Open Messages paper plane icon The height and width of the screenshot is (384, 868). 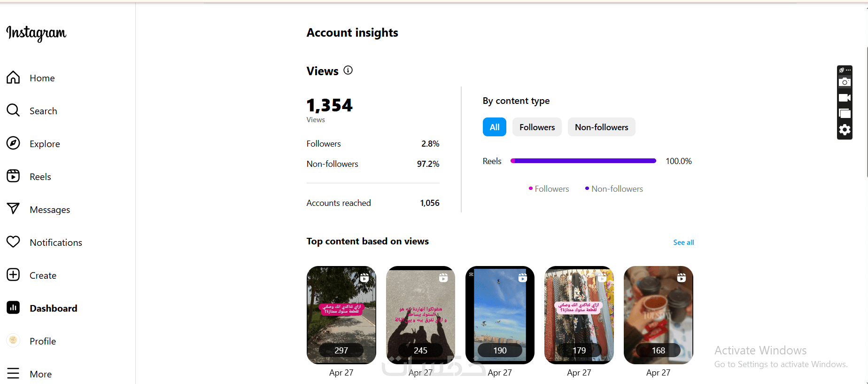[13, 209]
